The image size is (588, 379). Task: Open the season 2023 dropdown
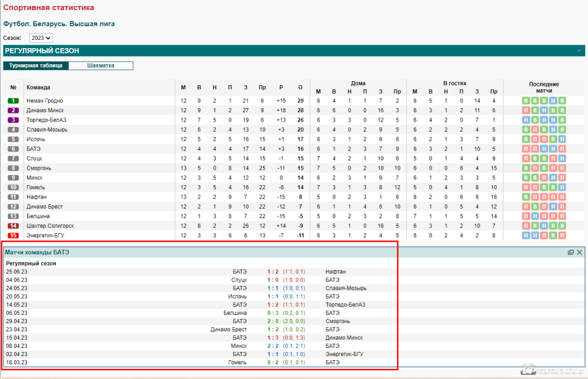tap(41, 38)
